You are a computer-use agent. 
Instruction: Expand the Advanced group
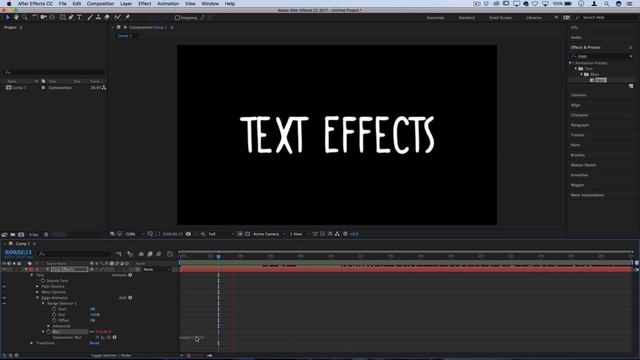[49, 326]
